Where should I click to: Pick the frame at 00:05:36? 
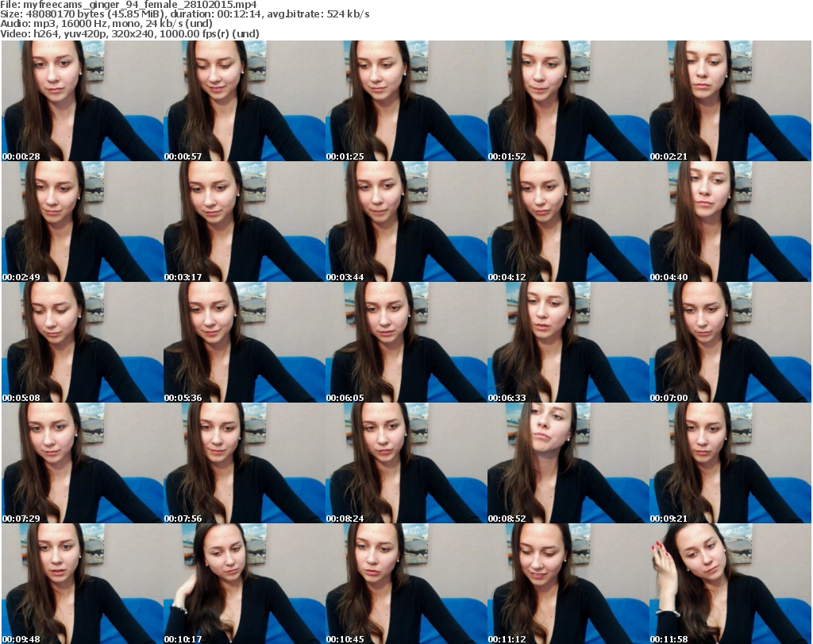tap(245, 342)
